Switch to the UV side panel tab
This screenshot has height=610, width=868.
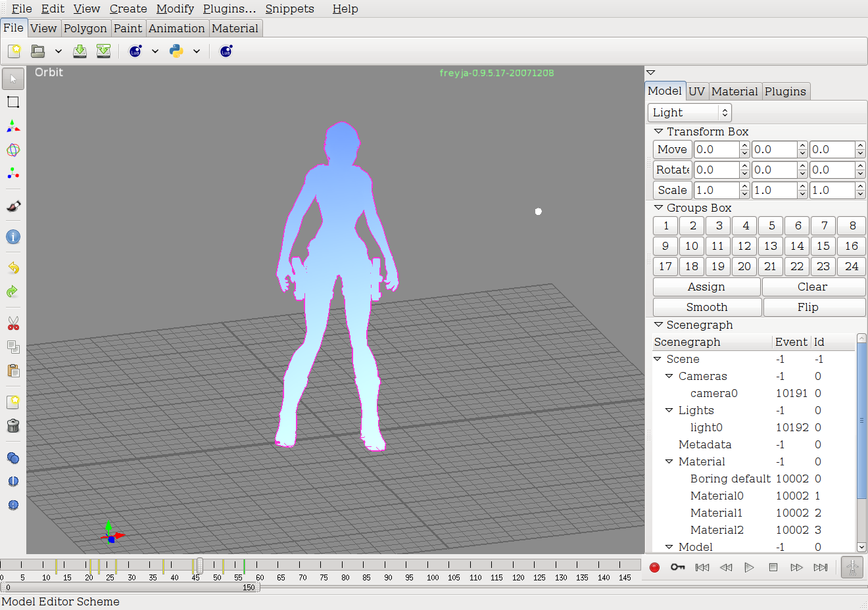coord(697,91)
